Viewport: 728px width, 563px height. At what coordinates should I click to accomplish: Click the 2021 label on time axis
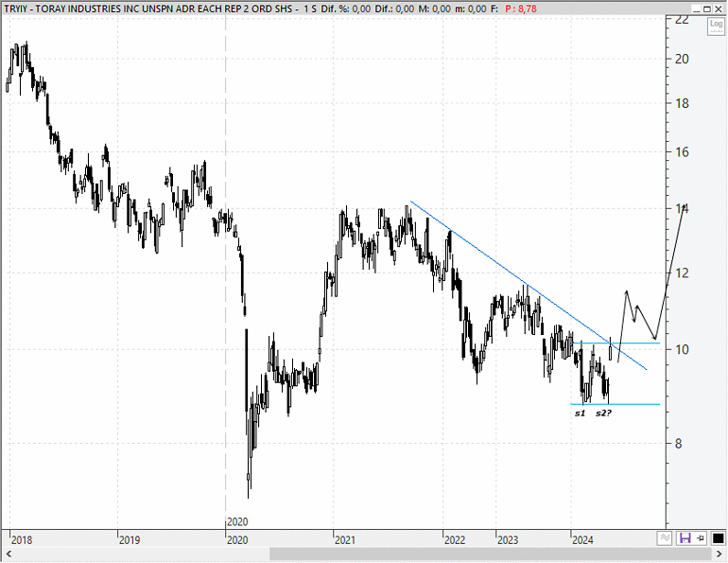(345, 540)
